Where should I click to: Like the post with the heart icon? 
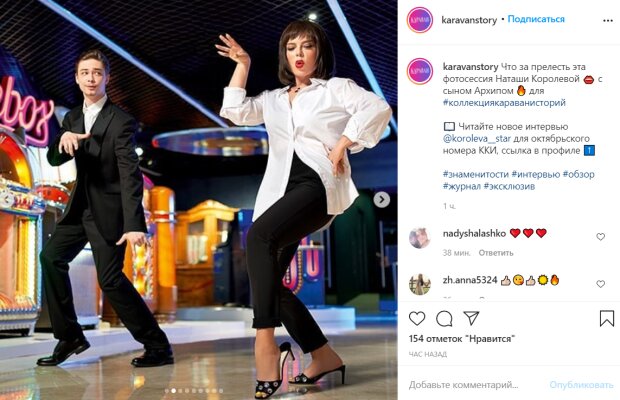(x=417, y=318)
